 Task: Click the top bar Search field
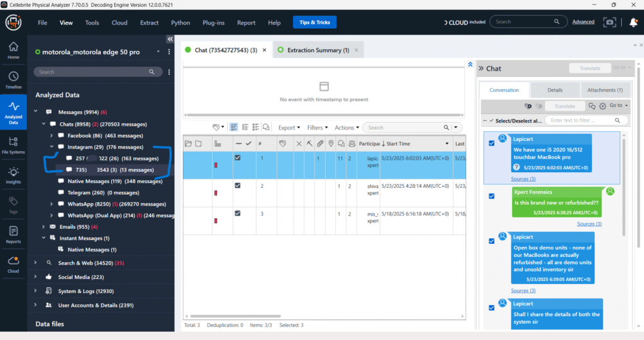pos(528,22)
